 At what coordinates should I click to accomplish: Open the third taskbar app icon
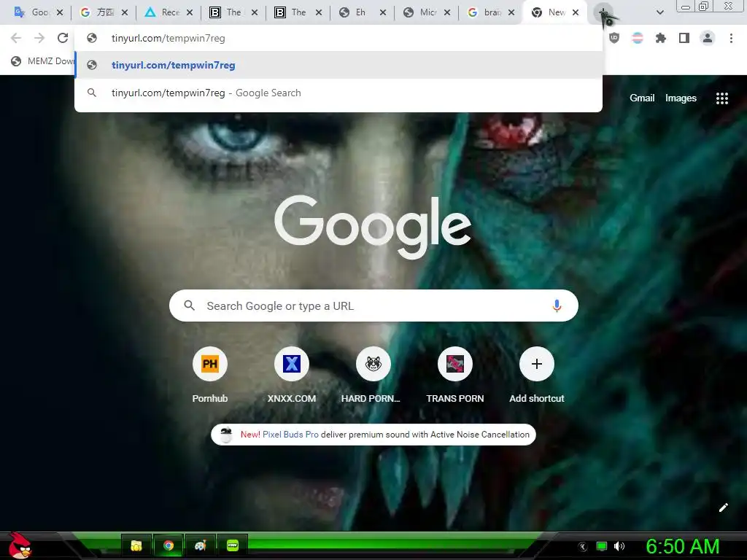click(200, 545)
